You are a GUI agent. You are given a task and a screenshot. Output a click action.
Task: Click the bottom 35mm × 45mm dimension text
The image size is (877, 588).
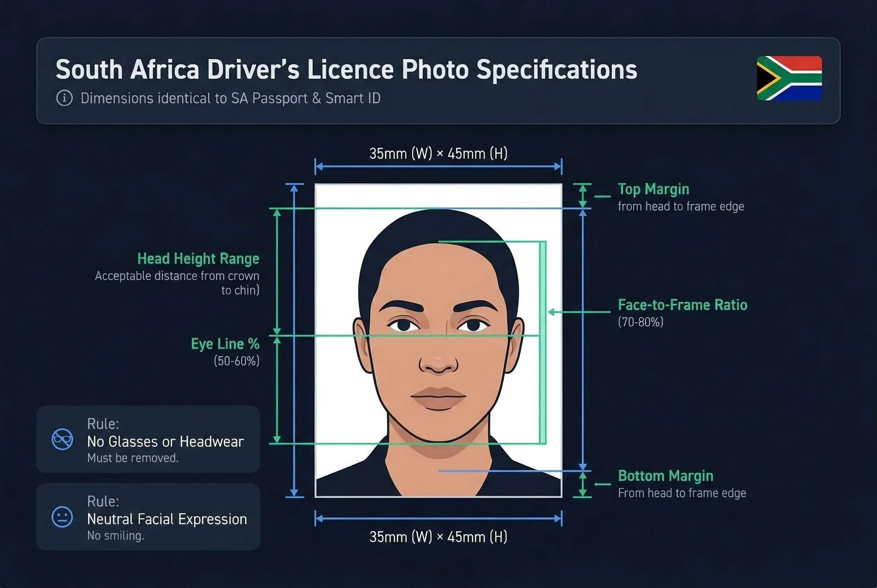coord(438,537)
